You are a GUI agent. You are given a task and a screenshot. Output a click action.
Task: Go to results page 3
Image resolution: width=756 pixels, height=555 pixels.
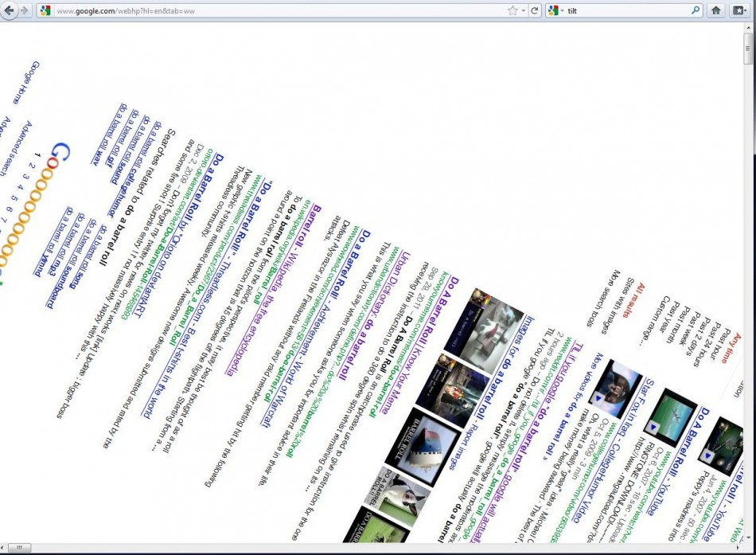point(26,177)
